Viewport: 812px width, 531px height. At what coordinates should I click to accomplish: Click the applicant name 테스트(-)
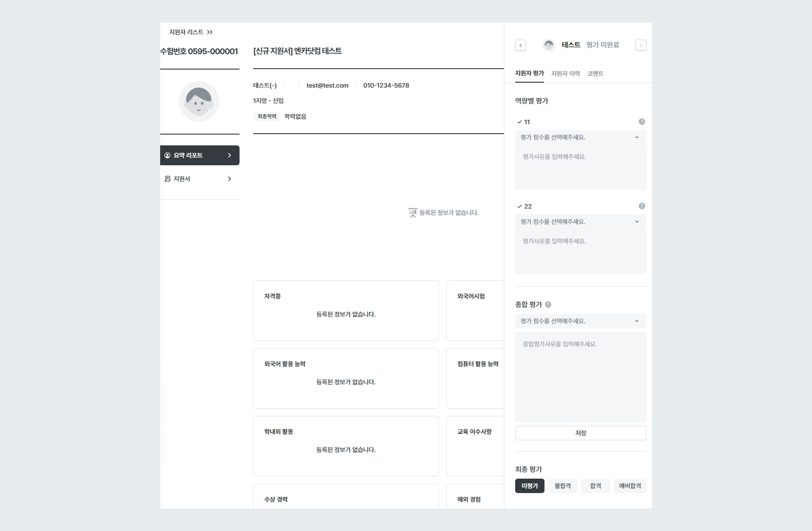tap(265, 85)
